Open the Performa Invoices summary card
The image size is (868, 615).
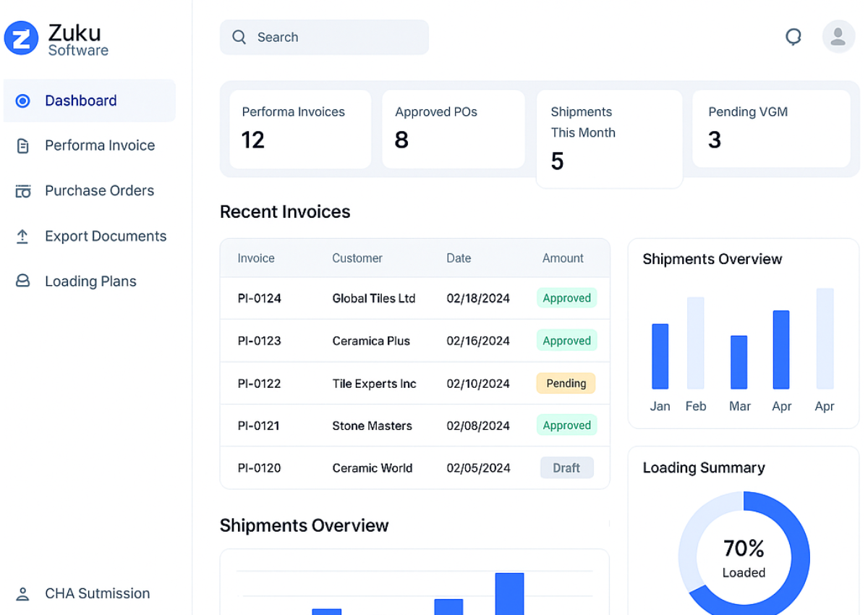coord(300,129)
